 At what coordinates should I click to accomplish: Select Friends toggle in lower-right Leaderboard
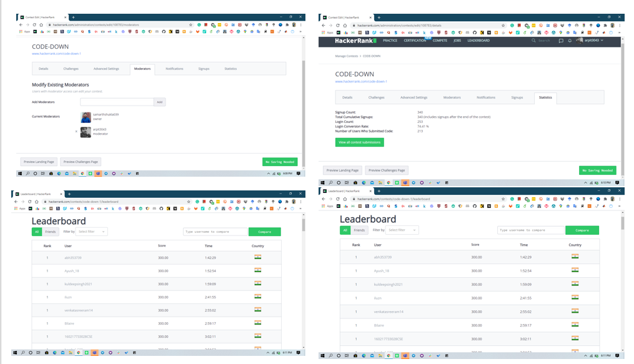point(359,230)
